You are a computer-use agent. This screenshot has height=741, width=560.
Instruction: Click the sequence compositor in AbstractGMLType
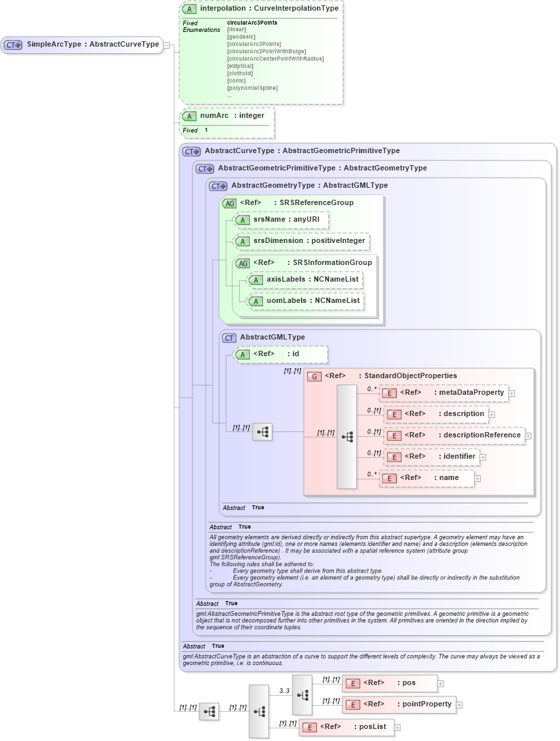click(262, 432)
